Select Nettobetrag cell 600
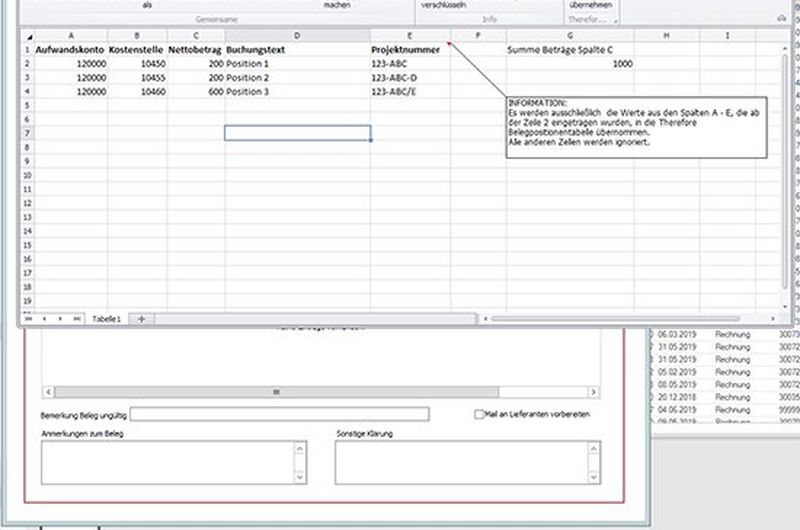This screenshot has width=800, height=530. point(195,92)
